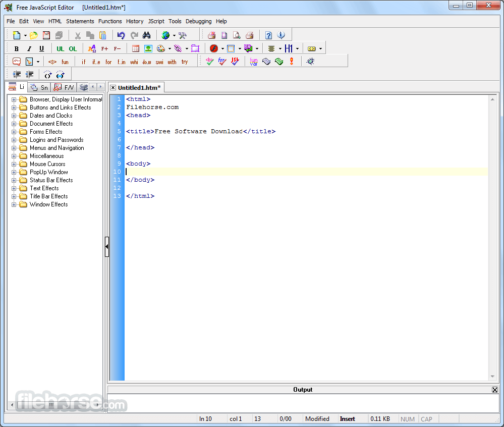Expand the Dates and Clocks folder

coord(14,116)
